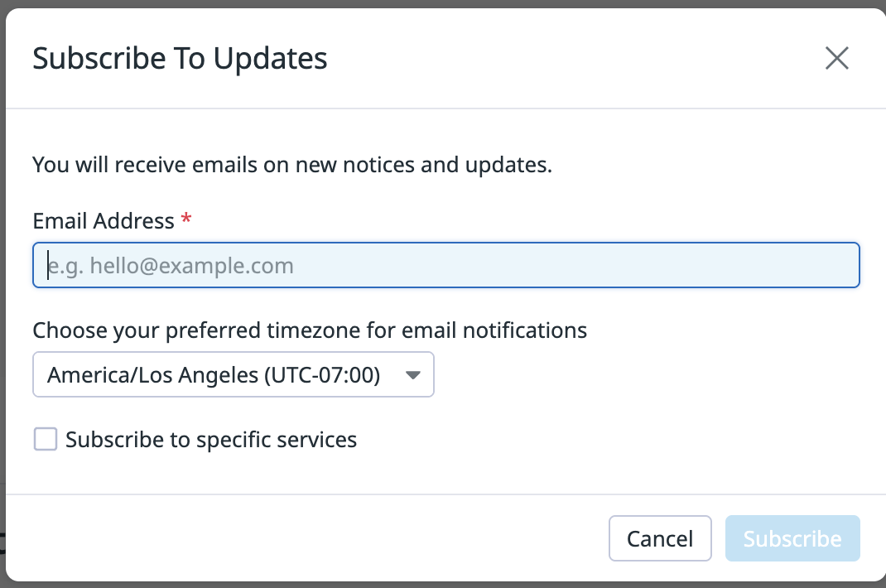This screenshot has width=886, height=588.
Task: Expand the UTC-07:00 timezone selector
Action: point(323,375)
